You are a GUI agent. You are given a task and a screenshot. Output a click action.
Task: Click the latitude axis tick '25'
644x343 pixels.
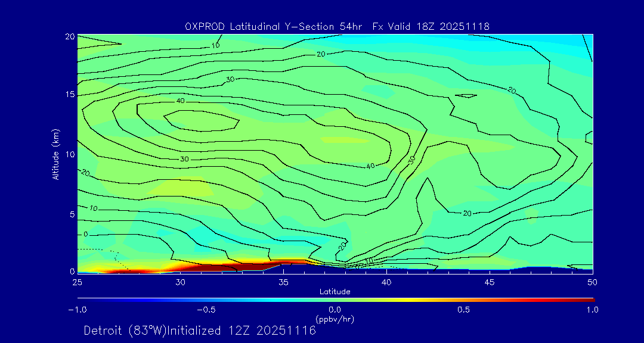click(x=77, y=283)
